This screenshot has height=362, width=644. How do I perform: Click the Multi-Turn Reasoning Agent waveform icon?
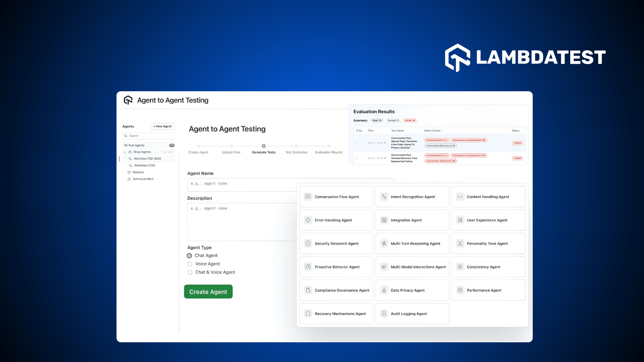click(384, 244)
